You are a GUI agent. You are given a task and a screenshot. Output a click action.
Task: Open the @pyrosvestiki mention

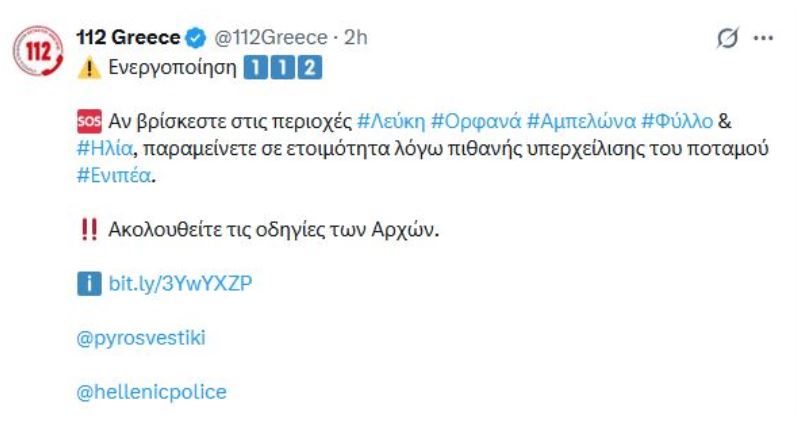(x=140, y=337)
